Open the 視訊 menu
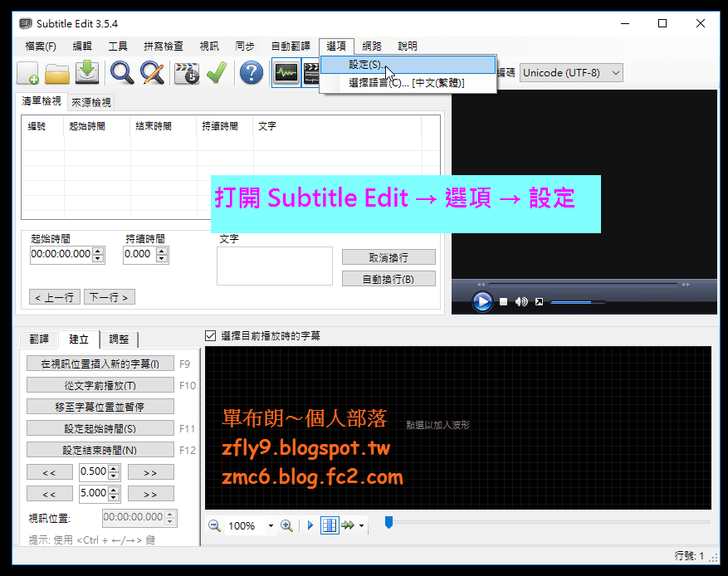The width and height of the screenshot is (728, 576). tap(209, 46)
